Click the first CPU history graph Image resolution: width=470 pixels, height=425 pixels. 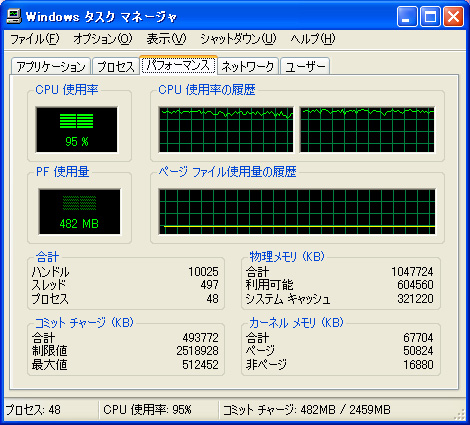pyautogui.click(x=226, y=130)
